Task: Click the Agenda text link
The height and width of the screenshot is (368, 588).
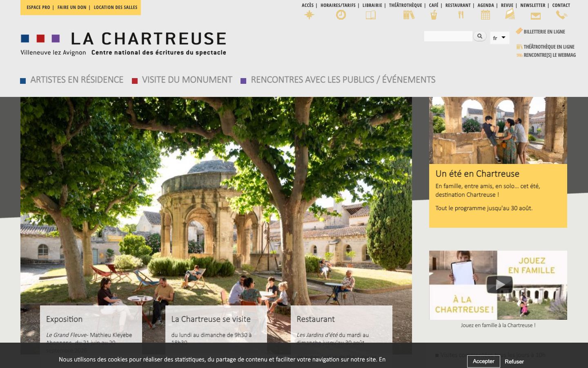Action: (486, 5)
